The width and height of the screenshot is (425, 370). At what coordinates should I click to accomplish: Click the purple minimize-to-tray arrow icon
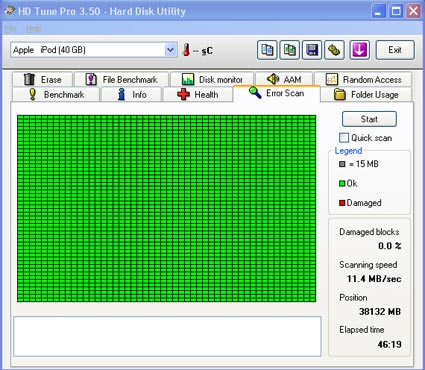359,50
